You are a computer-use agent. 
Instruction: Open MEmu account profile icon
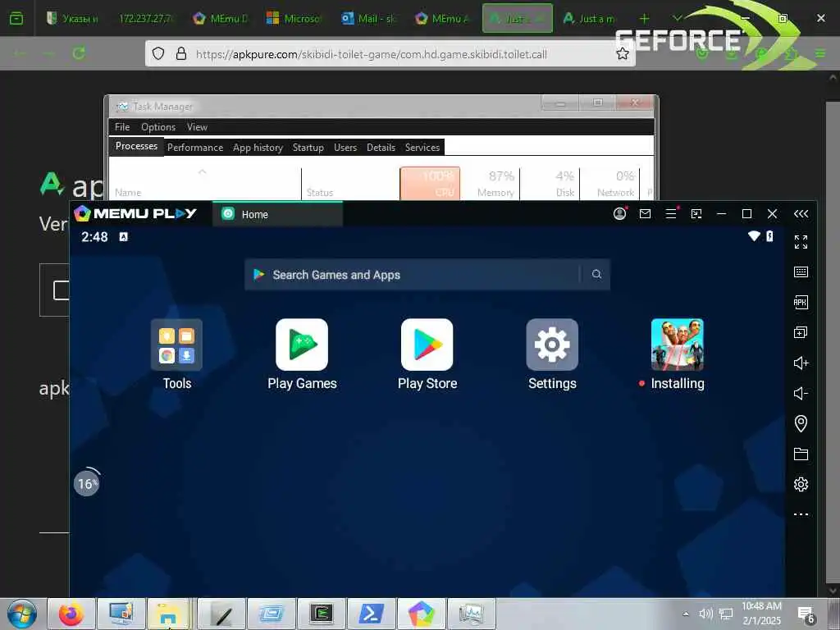[619, 214]
